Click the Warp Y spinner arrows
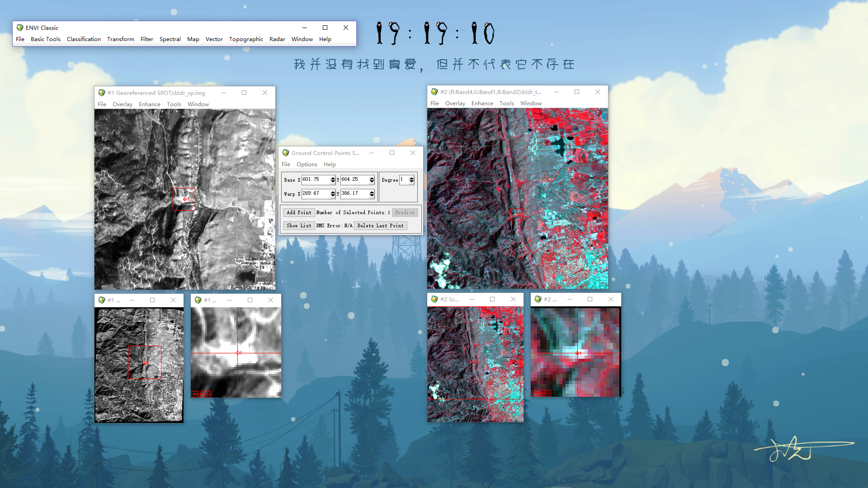868x488 pixels. point(372,194)
